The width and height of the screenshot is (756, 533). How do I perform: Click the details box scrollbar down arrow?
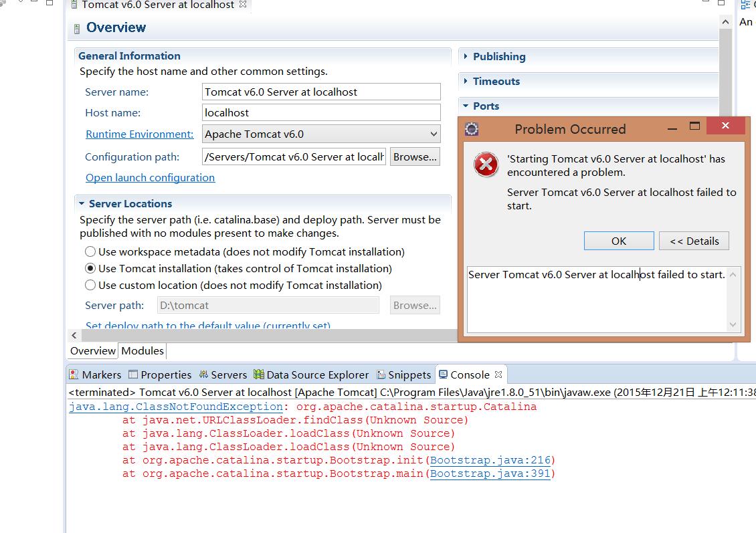coord(733,325)
